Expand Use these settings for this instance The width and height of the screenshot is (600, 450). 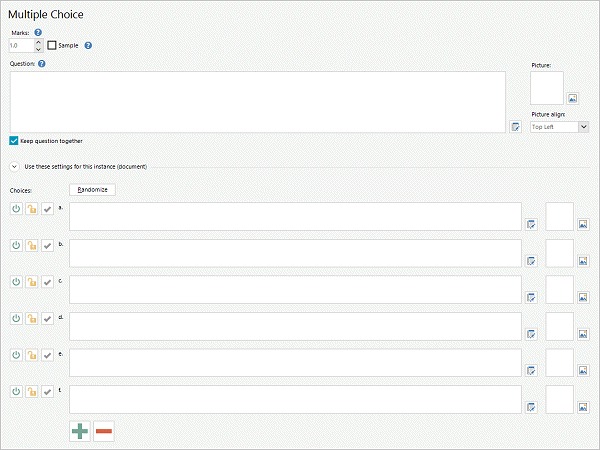point(14,167)
